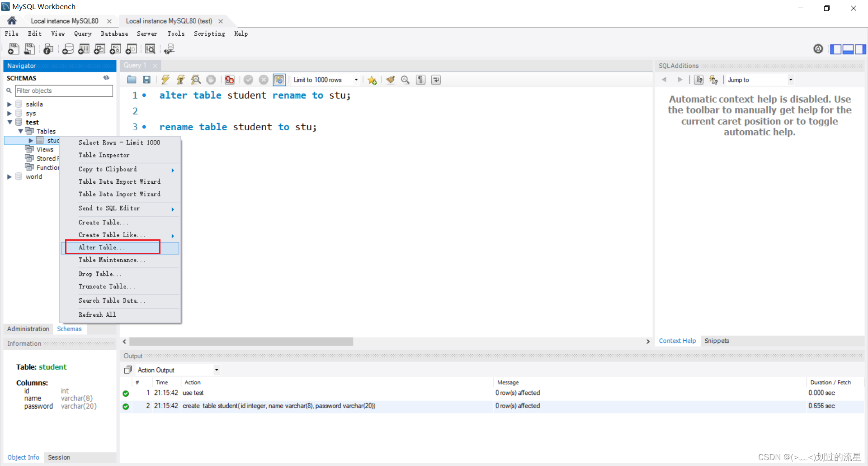The image size is (868, 466).
Task: Toggle word wrapping in the editor
Action: (x=436, y=80)
